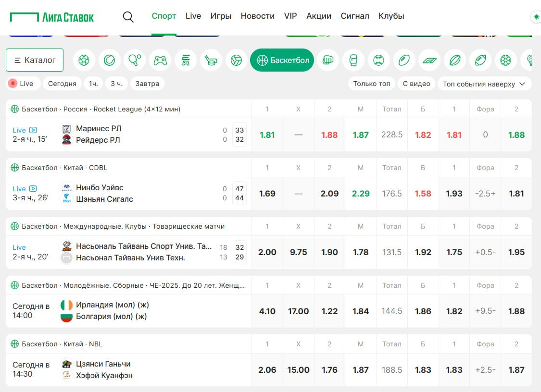
Task: Enable the Только топ filter
Action: (x=372, y=84)
